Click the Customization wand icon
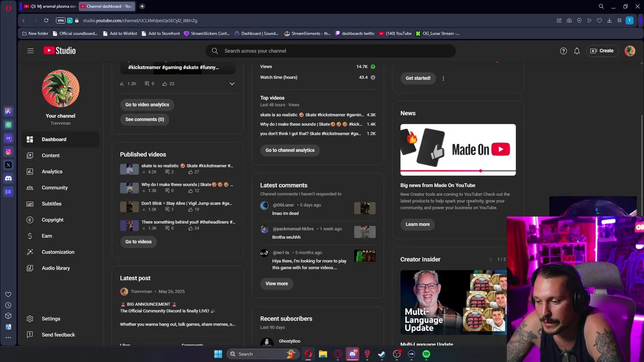This screenshot has height=362, width=644. click(x=30, y=252)
